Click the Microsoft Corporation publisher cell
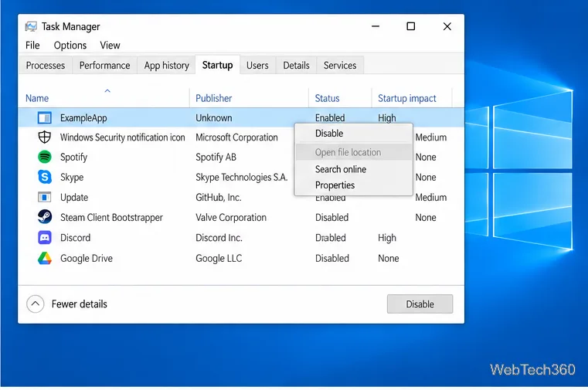Viewport: 588px width, 390px height. (x=236, y=137)
